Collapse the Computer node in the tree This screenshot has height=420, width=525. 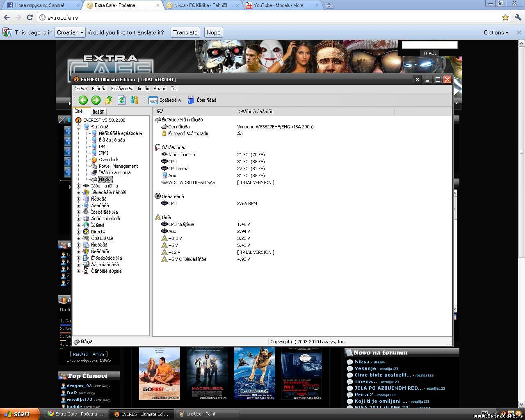79,127
